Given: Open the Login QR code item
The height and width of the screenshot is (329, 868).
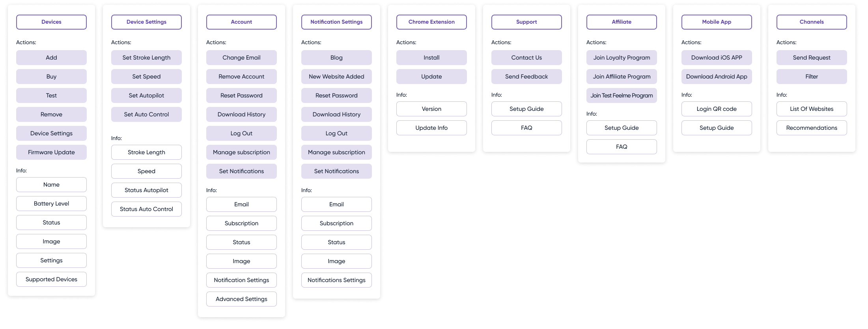Looking at the screenshot, I should (x=717, y=109).
